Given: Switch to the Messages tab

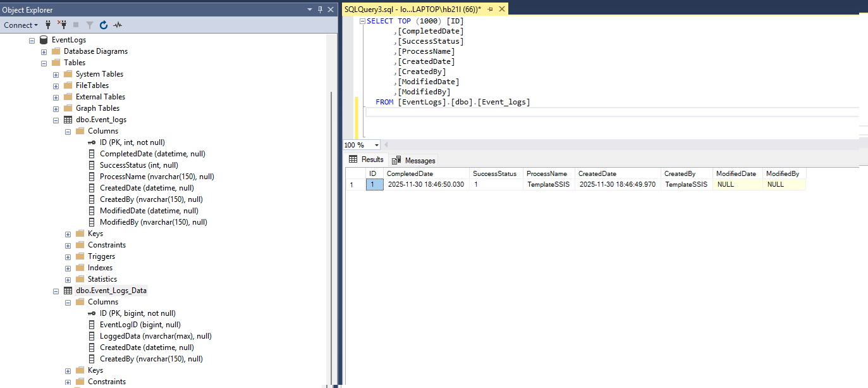Looking at the screenshot, I should click(x=414, y=160).
